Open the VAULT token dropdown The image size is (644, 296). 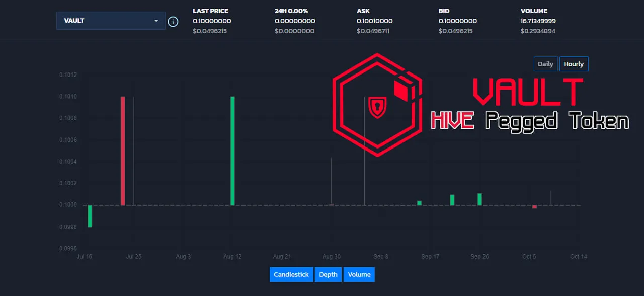111,21
